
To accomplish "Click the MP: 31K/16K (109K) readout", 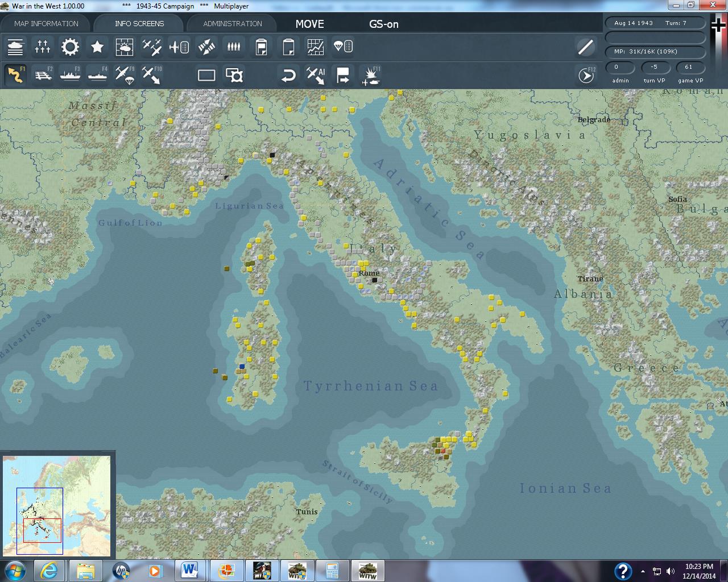I will point(655,51).
